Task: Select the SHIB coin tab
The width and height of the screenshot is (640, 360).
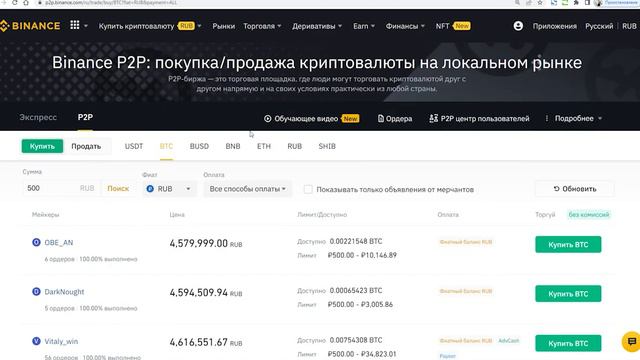Action: click(x=327, y=146)
